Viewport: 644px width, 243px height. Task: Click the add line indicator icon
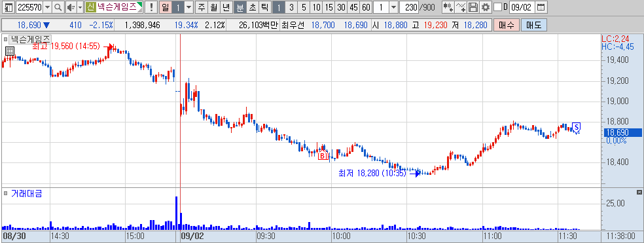pyautogui.click(x=461, y=7)
